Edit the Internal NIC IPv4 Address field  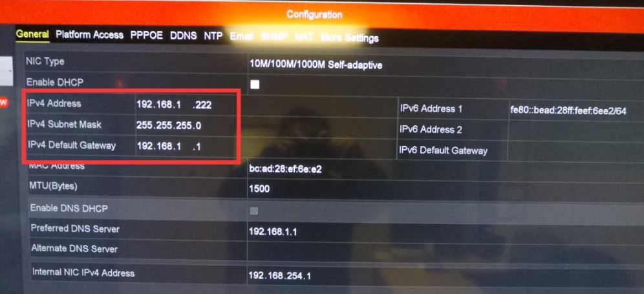(x=445, y=275)
